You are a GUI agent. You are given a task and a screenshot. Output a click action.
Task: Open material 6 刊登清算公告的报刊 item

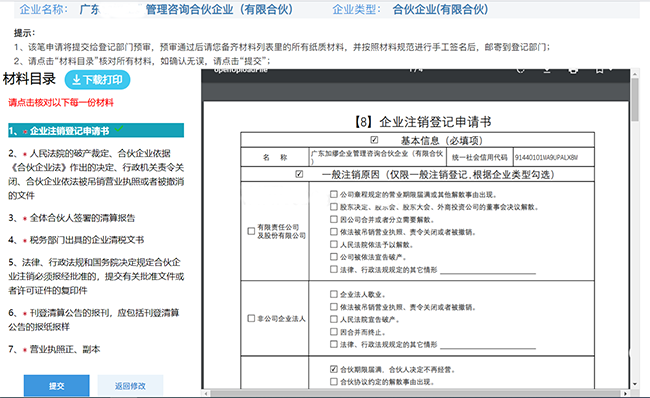click(94, 320)
